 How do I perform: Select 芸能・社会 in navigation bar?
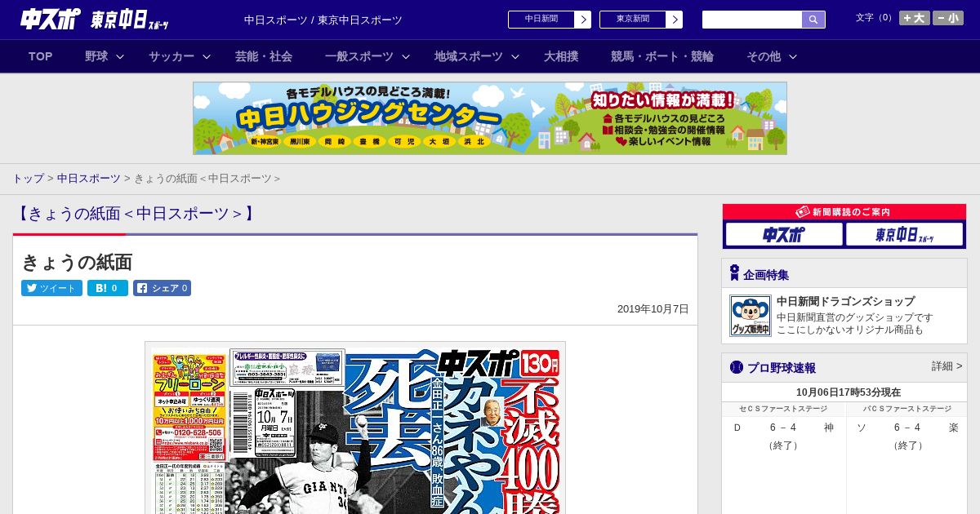[x=264, y=56]
